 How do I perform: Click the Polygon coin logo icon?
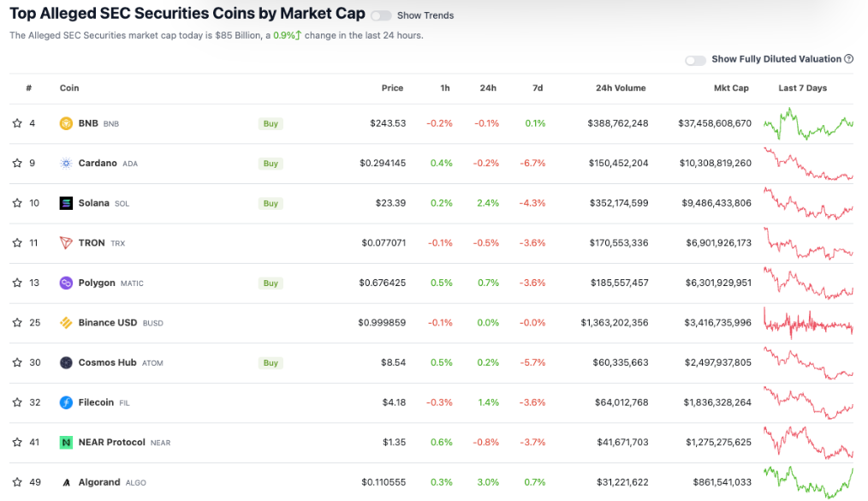66,283
